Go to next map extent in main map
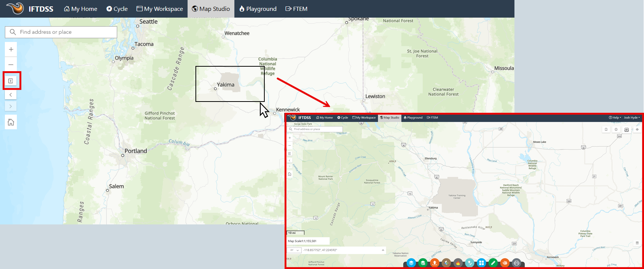 click(11, 106)
